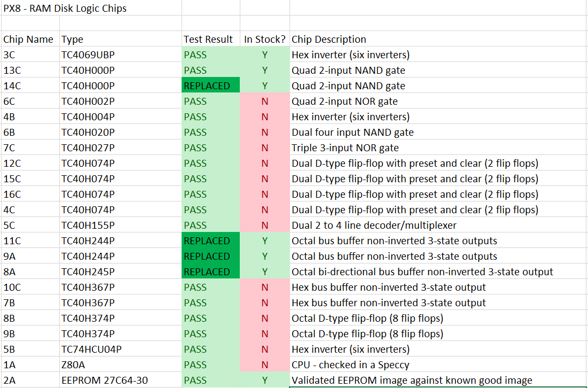This screenshot has width=588, height=388.
Task: Click the red N stock cell for 6C
Action: pos(265,102)
